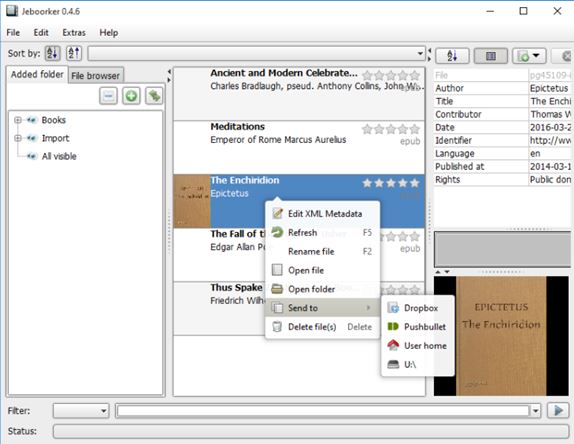Image resolution: width=574 pixels, height=444 pixels.
Task: Open the Help menu
Action: click(109, 33)
